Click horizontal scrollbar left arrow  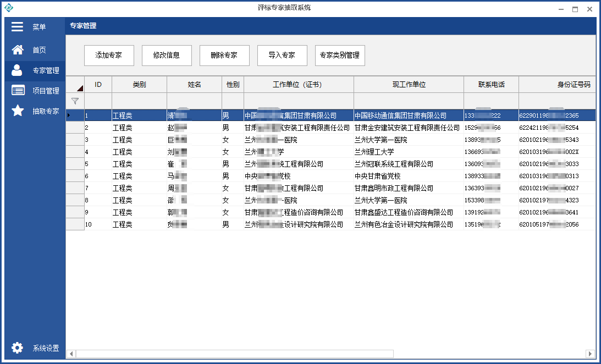pyautogui.click(x=71, y=354)
